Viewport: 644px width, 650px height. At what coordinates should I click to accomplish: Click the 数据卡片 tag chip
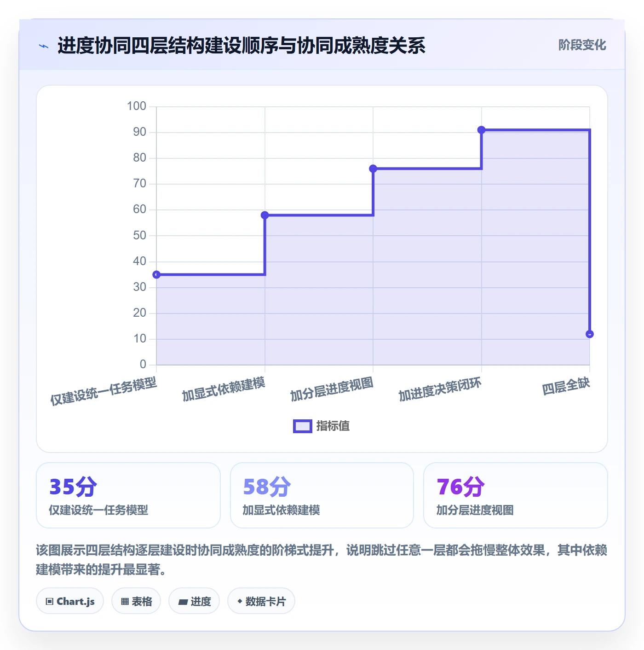point(261,601)
